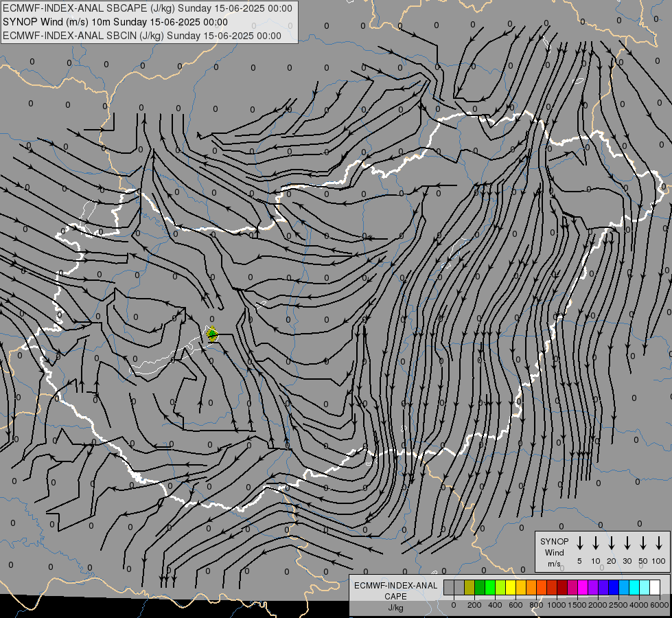Click the wind arrow above 100 m/s

tap(659, 543)
